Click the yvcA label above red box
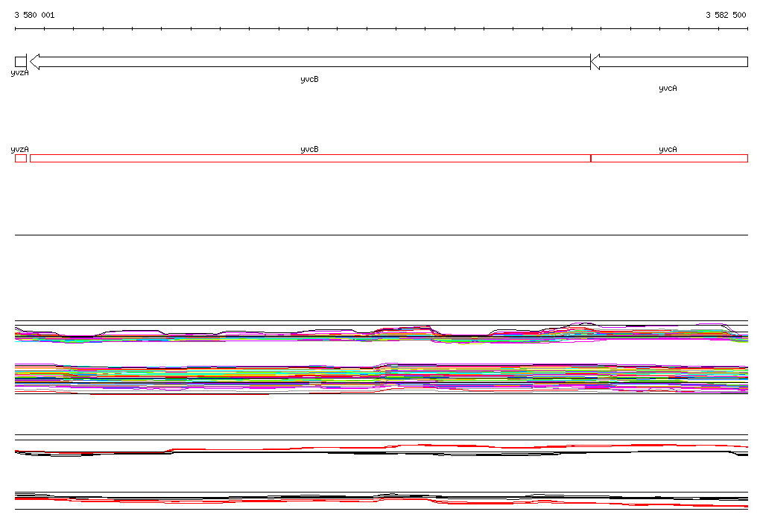The image size is (763, 532). tap(668, 150)
